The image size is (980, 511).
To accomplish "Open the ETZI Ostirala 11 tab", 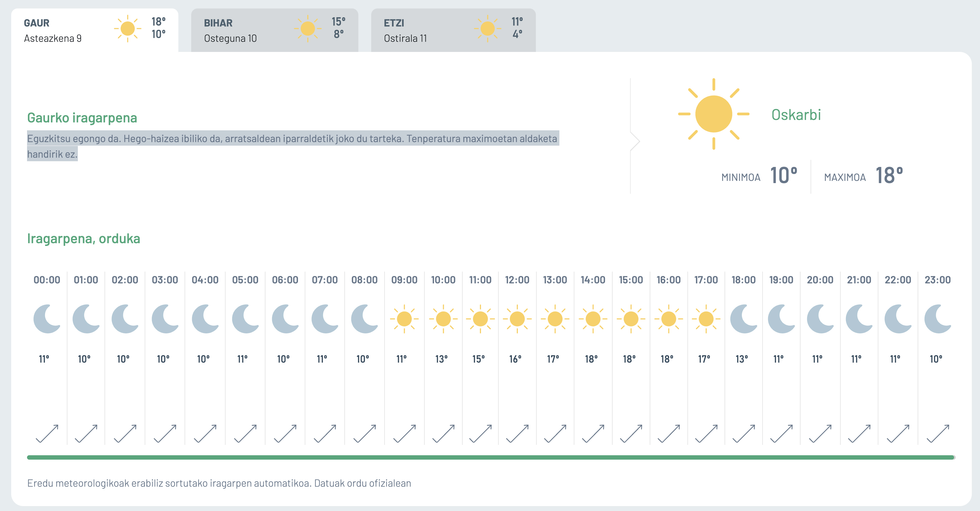I will point(453,30).
